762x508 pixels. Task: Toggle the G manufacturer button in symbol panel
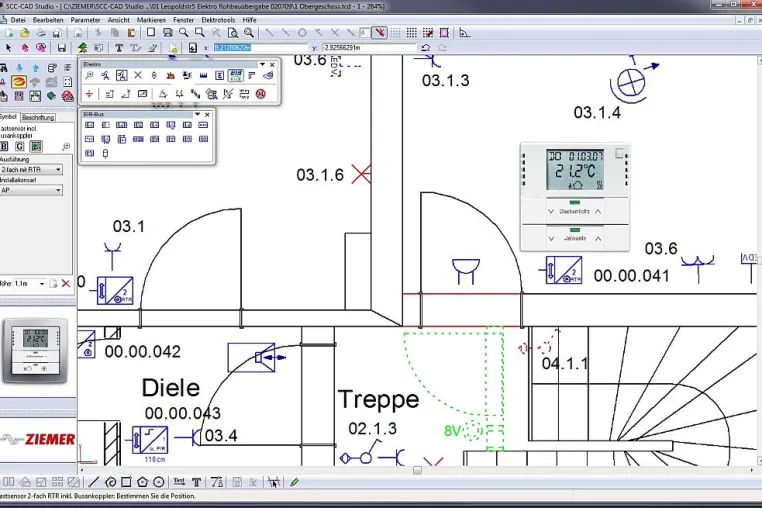tap(19, 146)
